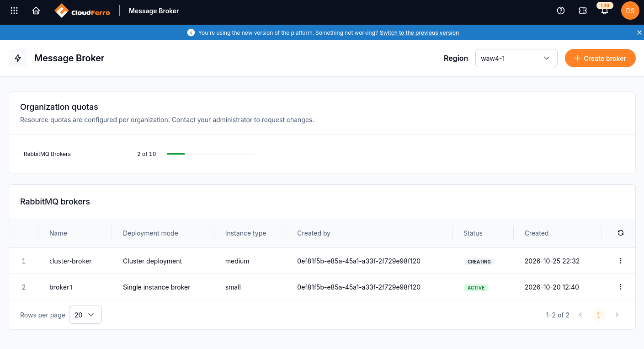
Task: Open the Region waw4-1 dropdown
Action: (516, 58)
